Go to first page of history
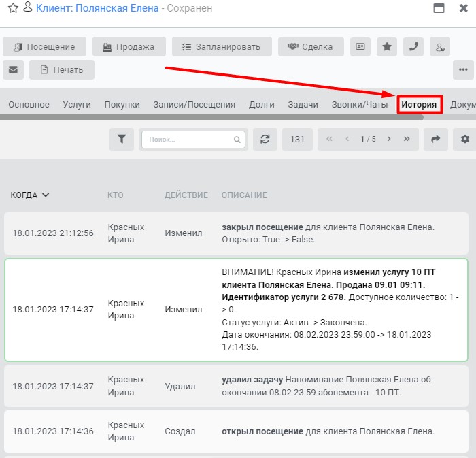 pos(329,139)
